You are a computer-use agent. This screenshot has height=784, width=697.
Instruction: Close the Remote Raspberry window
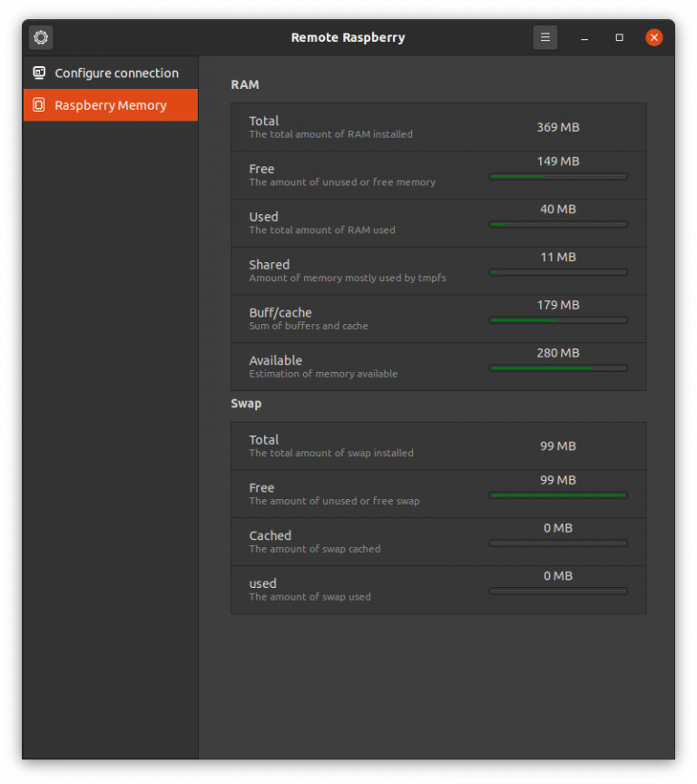point(653,37)
